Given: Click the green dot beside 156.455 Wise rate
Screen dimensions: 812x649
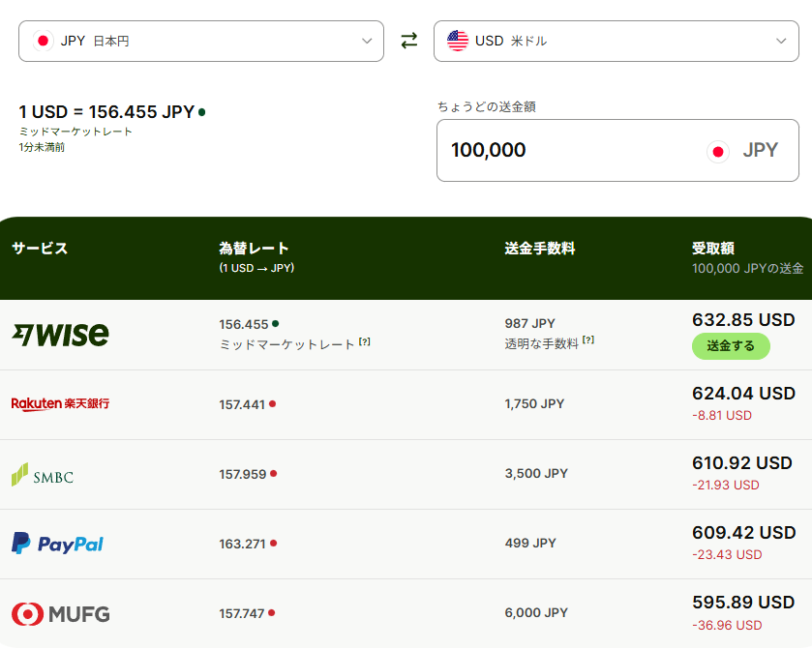Looking at the screenshot, I should pos(276,323).
